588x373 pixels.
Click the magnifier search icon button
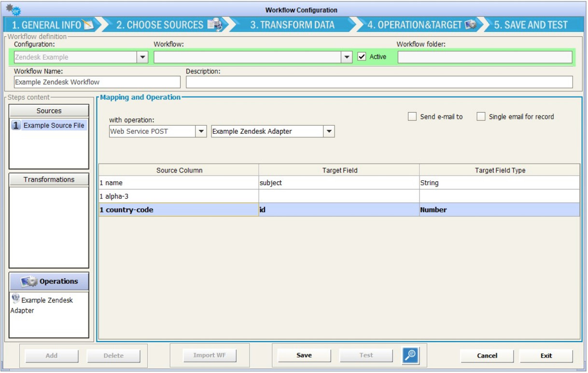tap(410, 356)
